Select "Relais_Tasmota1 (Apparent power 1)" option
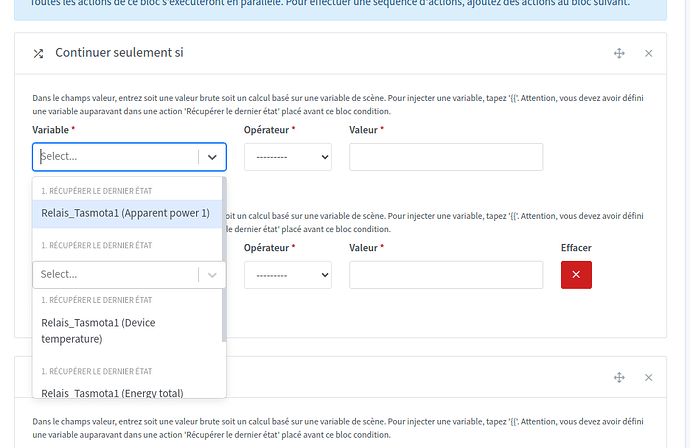Viewport: 690px width, 448px height. [x=126, y=213]
